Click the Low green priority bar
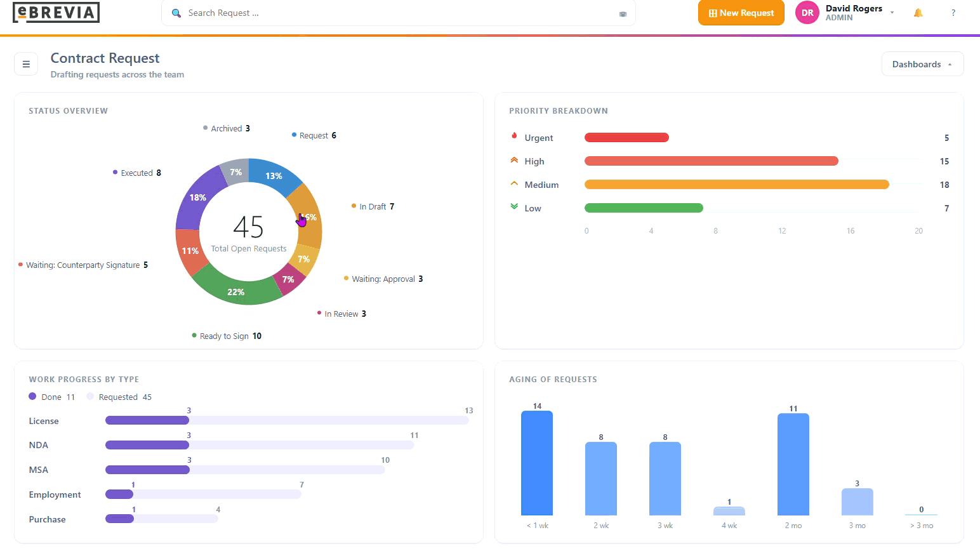Screen dimensions: 980x551 point(644,208)
